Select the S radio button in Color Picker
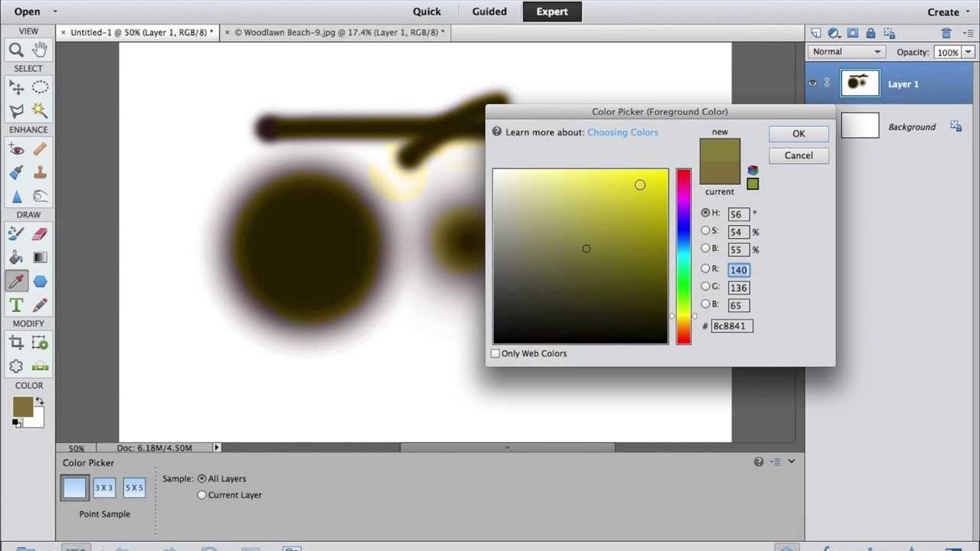 point(706,231)
